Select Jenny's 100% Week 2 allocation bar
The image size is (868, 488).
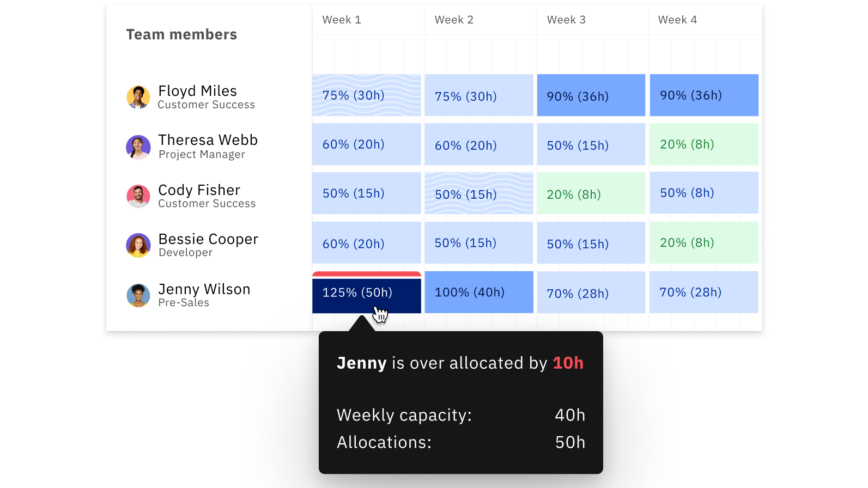tap(478, 292)
